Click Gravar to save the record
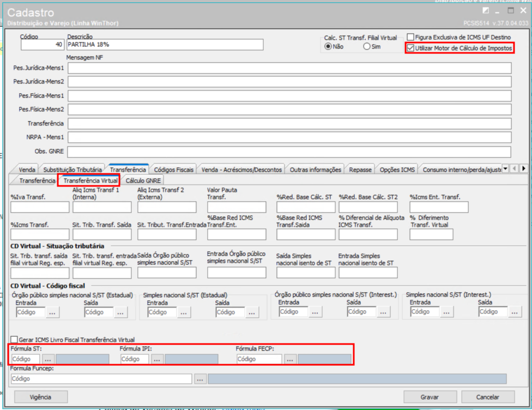Image resolution: width=532 pixels, height=410 pixels. coord(430,397)
